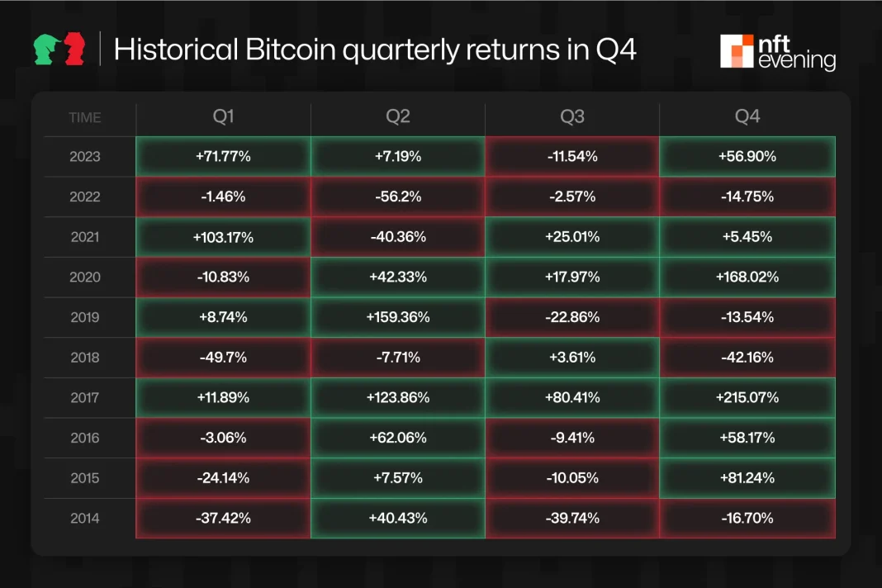Click the +168.02% Q4 2020 cell
This screenshot has height=588, width=882.
[x=747, y=277]
